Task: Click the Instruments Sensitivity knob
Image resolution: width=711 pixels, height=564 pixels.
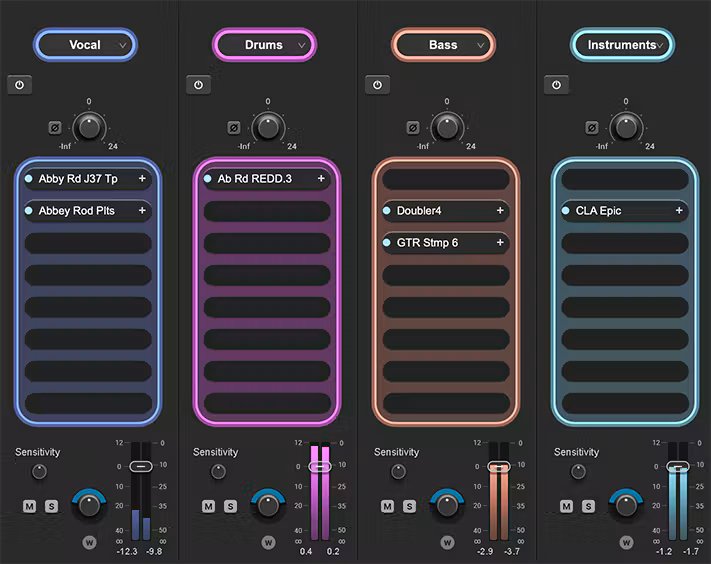Action: click(x=578, y=472)
